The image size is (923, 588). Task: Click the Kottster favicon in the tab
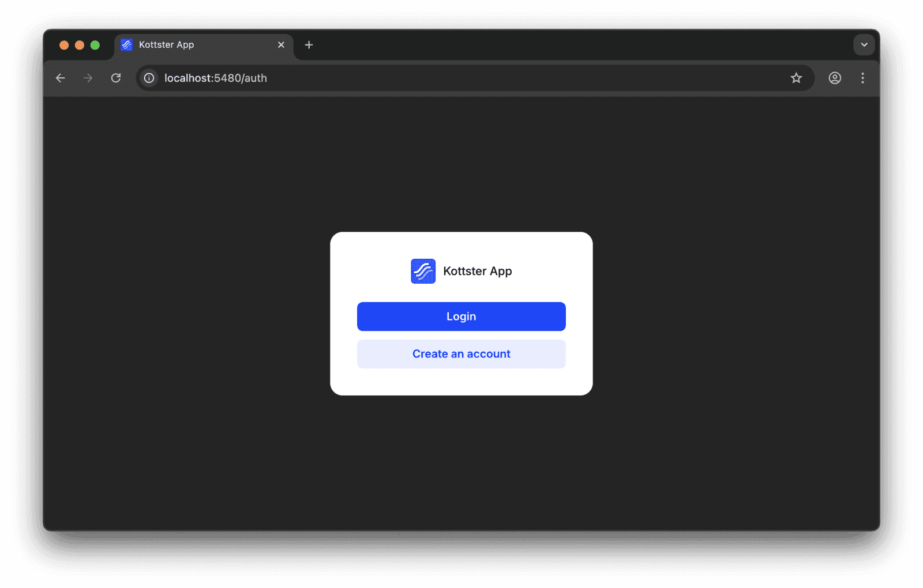click(127, 45)
